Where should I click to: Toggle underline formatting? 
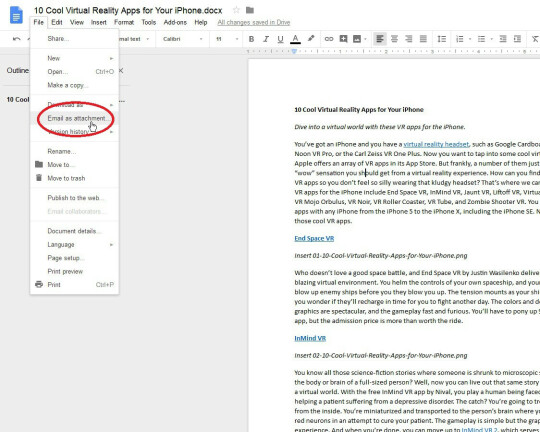(x=280, y=39)
